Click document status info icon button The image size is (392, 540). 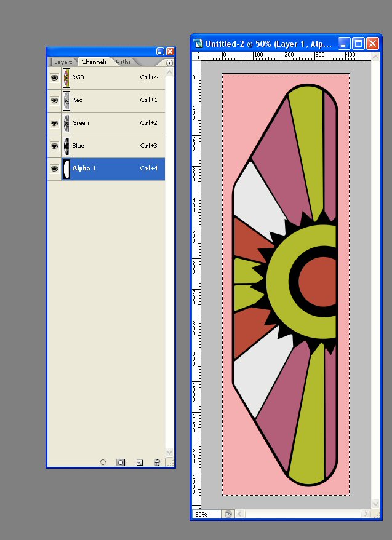pyautogui.click(x=228, y=514)
